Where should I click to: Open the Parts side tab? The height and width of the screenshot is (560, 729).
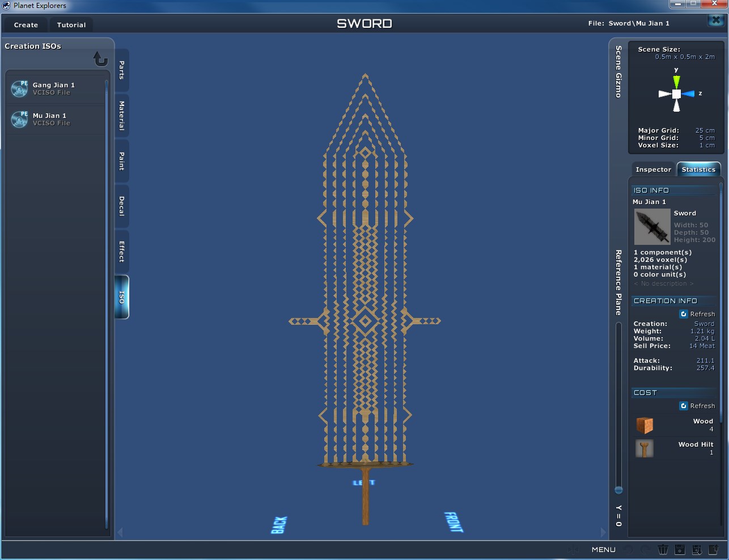121,70
